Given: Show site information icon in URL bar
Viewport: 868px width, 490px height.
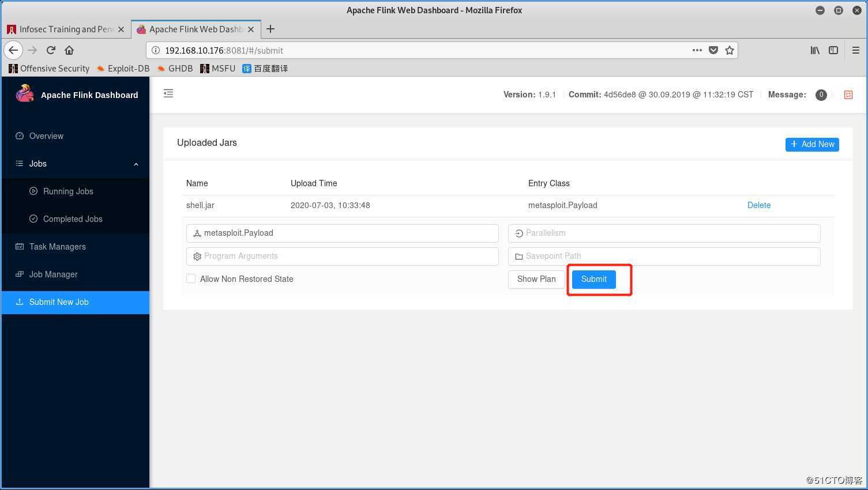Looking at the screenshot, I should tap(156, 50).
